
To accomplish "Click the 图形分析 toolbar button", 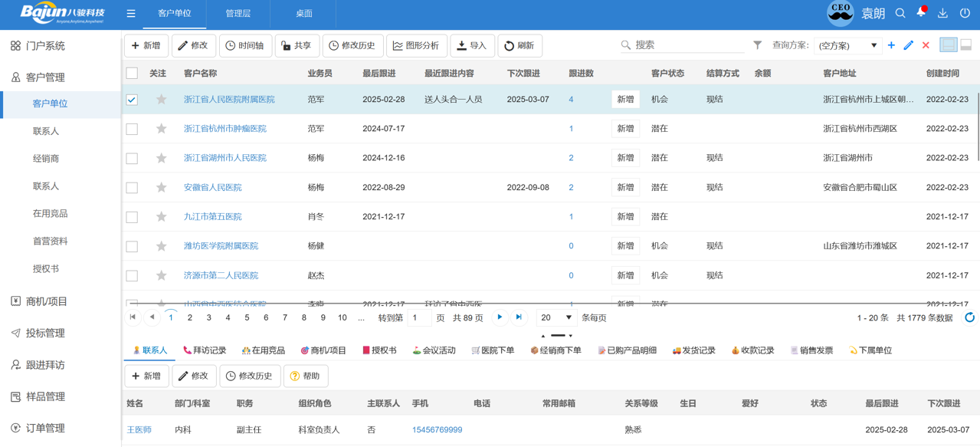I will click(x=417, y=46).
